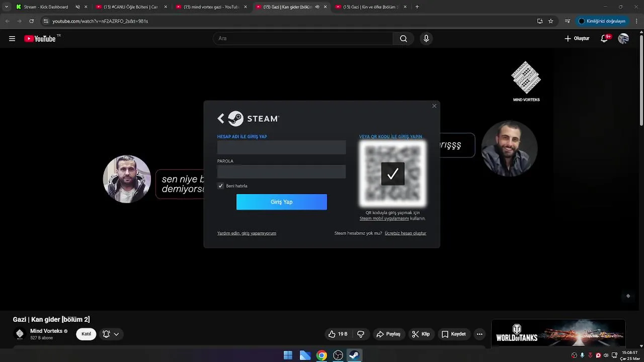Go back with the Steam dialog arrow
Image resolution: width=644 pixels, height=362 pixels.
click(221, 119)
